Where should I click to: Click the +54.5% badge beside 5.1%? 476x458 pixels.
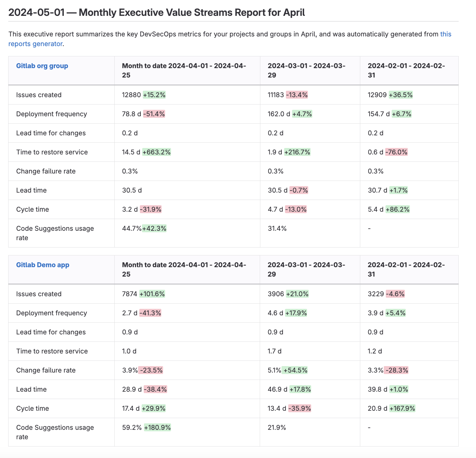coord(295,370)
